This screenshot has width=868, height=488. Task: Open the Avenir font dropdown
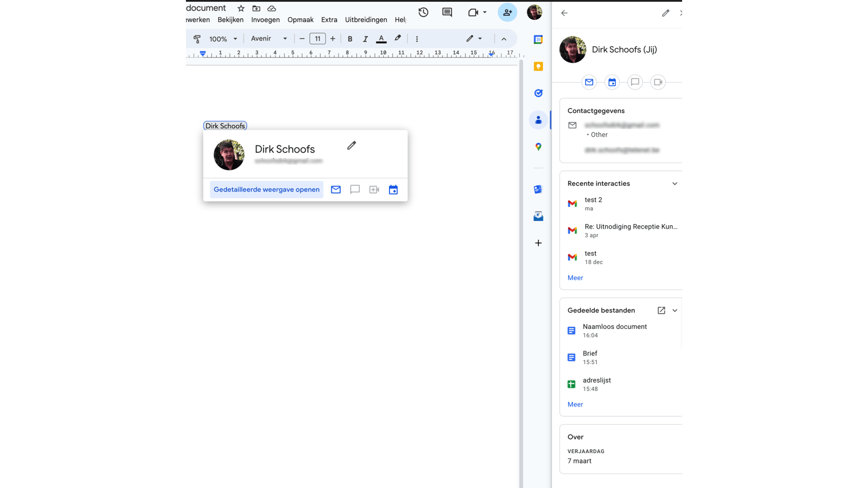click(269, 39)
